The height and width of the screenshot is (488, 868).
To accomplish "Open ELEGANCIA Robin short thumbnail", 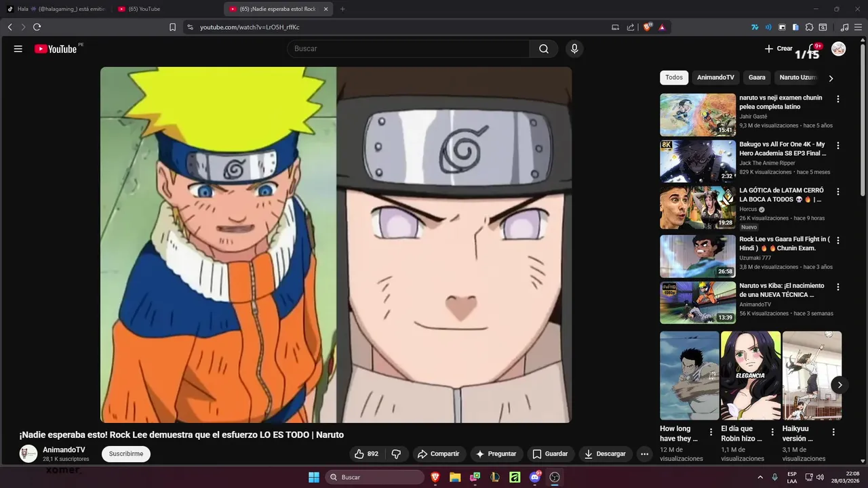I will (x=751, y=375).
